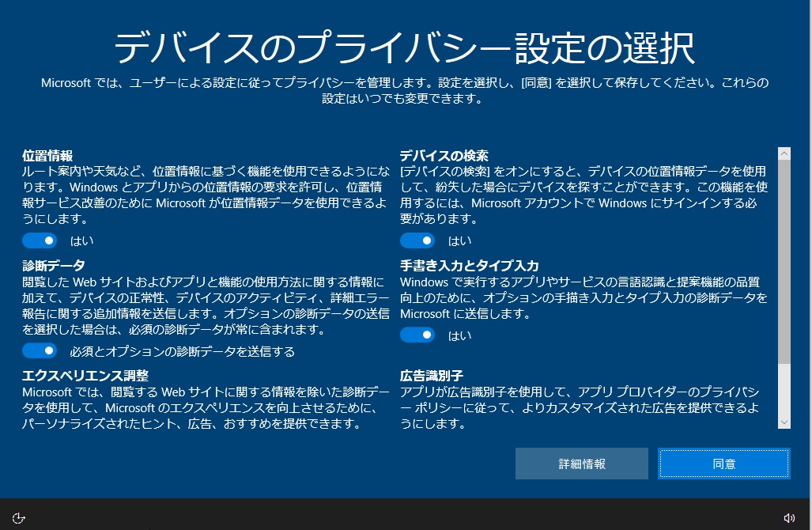This screenshot has height=530, width=812.
Task: Click the はい label under デバイスの検索
Action: pos(460,241)
